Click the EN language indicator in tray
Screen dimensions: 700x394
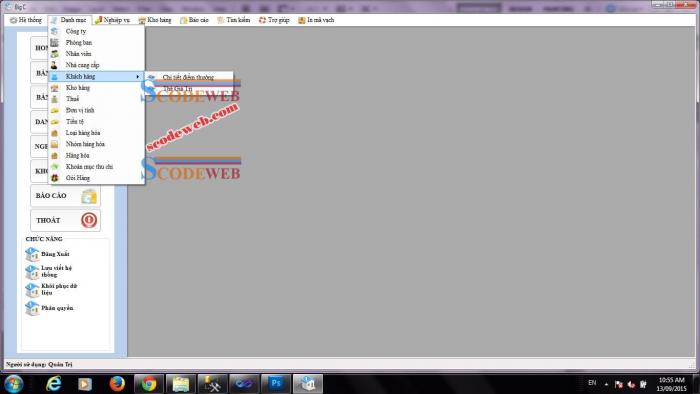(x=592, y=383)
